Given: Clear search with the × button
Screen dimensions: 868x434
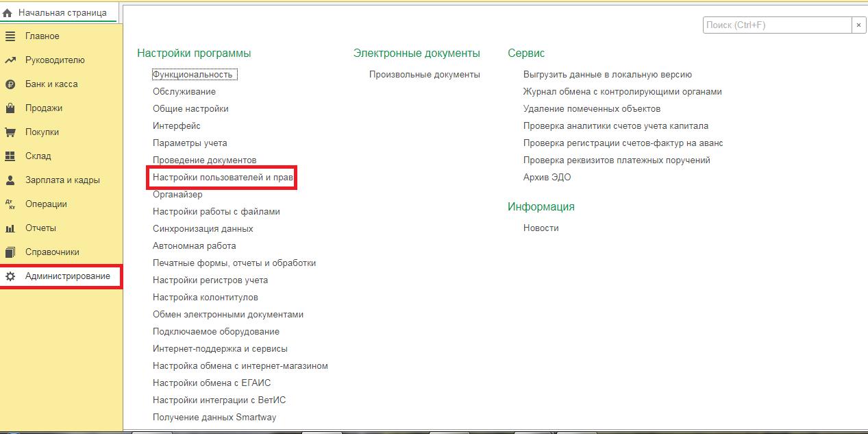Looking at the screenshot, I should click(859, 25).
